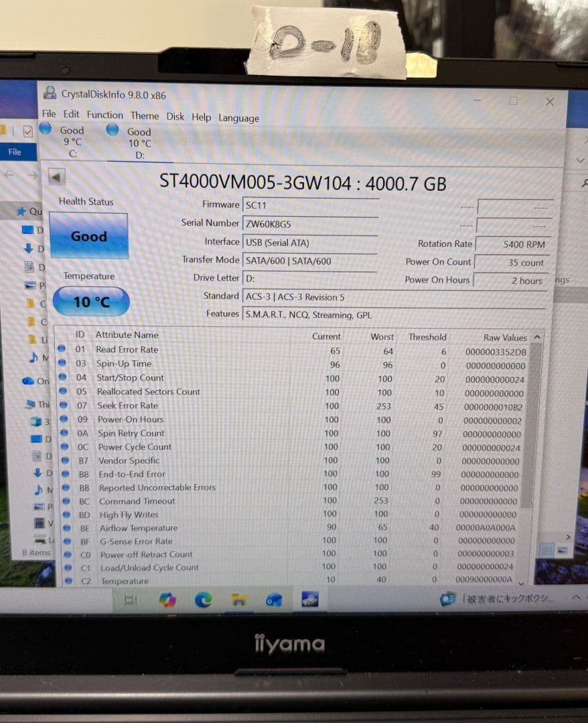
Task: Click the Transfer Mode field SATA/600
Action: (310, 261)
